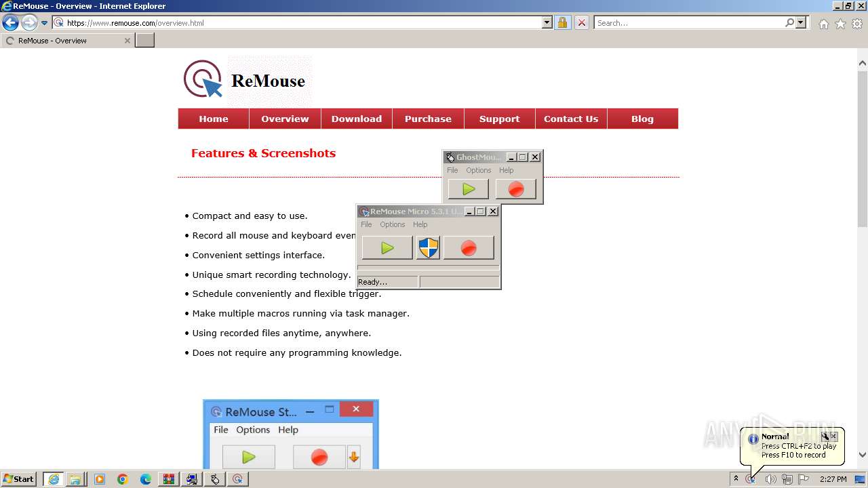The height and width of the screenshot is (488, 868).
Task: Open the Contact Us page
Action: pos(571,119)
